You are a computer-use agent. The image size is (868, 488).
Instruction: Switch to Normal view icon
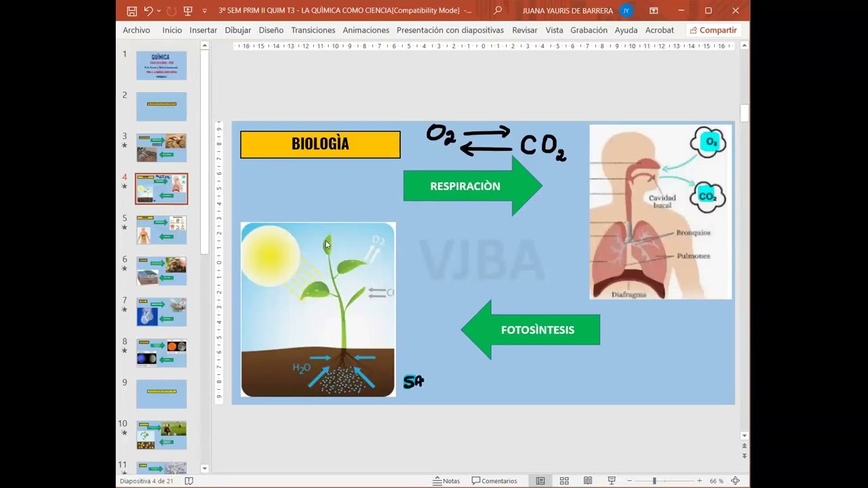click(x=540, y=481)
